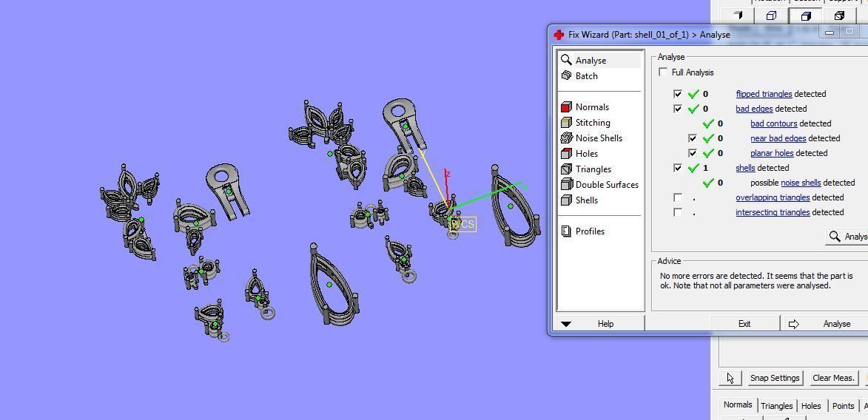Open the near bad edges link

click(778, 138)
